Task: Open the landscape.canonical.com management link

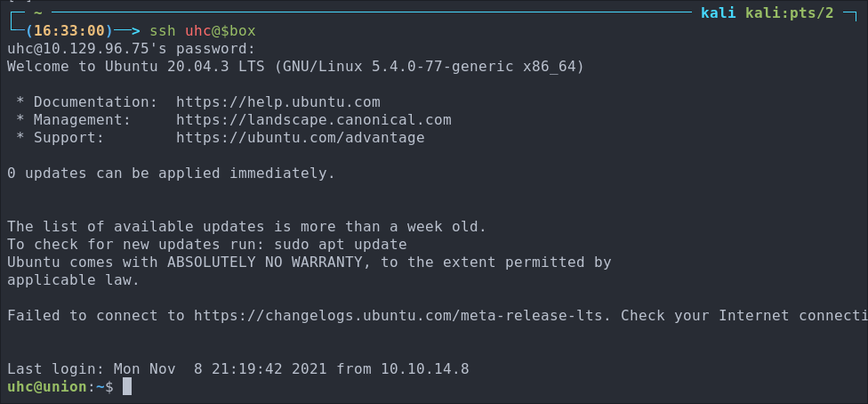Action: (314, 120)
